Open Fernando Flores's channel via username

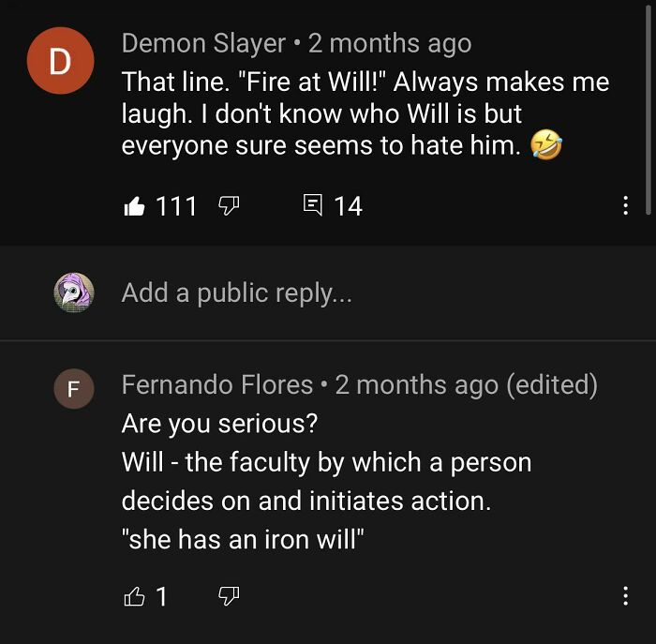pyautogui.click(x=217, y=384)
